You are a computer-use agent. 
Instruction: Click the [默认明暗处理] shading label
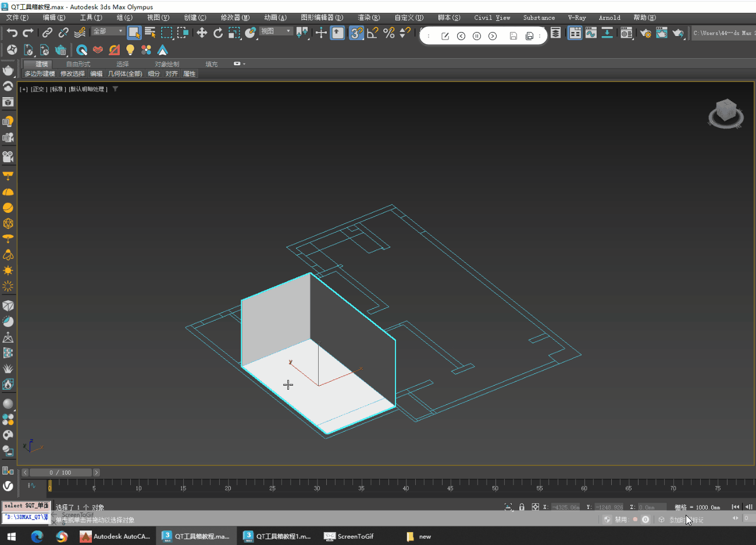click(x=88, y=89)
